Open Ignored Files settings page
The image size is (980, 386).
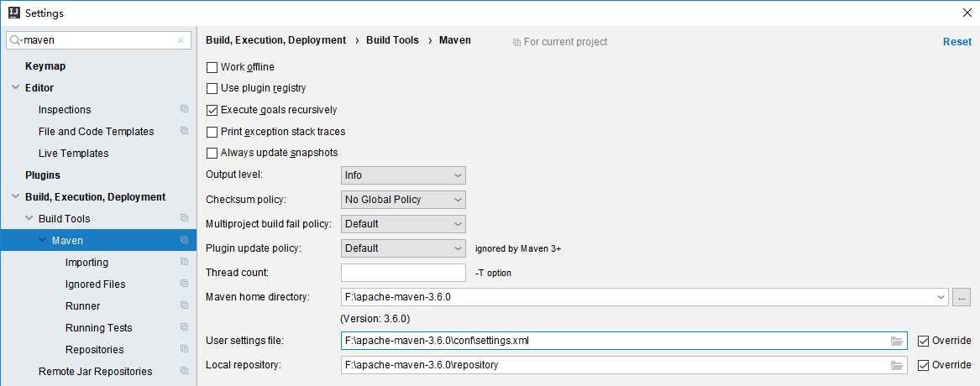click(x=95, y=284)
